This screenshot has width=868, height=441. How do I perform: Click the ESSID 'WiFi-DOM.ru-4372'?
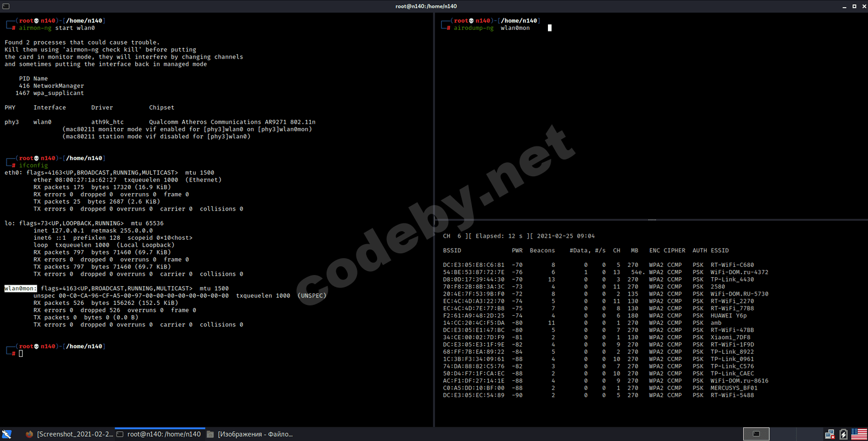point(739,272)
